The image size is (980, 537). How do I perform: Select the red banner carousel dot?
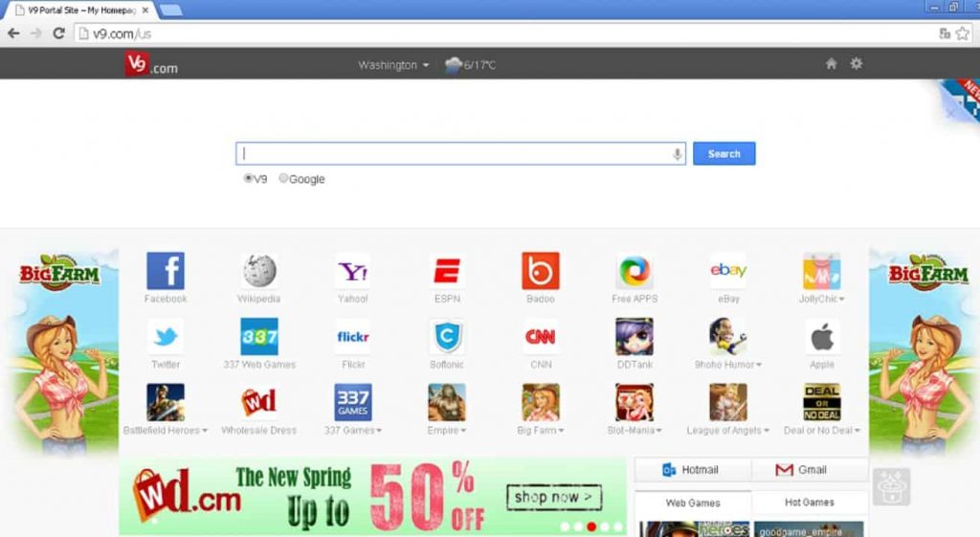point(591,526)
